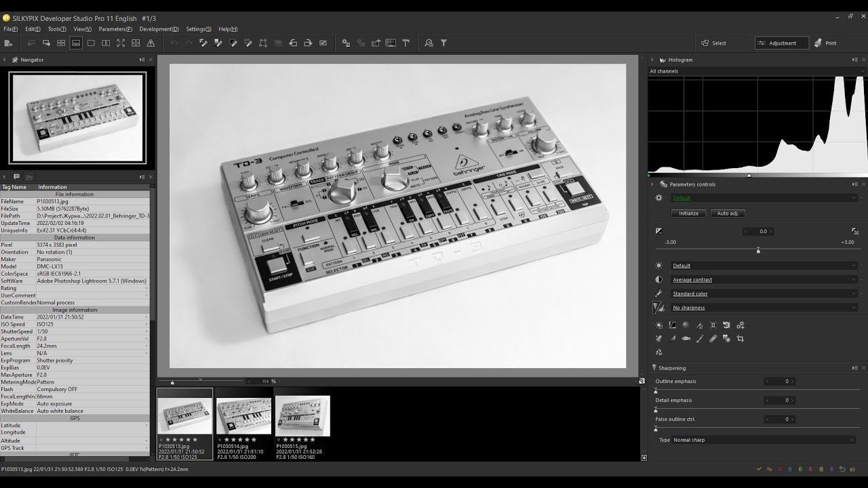This screenshot has width=868, height=488.
Task: Open the tone curve tool icon
Action: click(x=672, y=325)
